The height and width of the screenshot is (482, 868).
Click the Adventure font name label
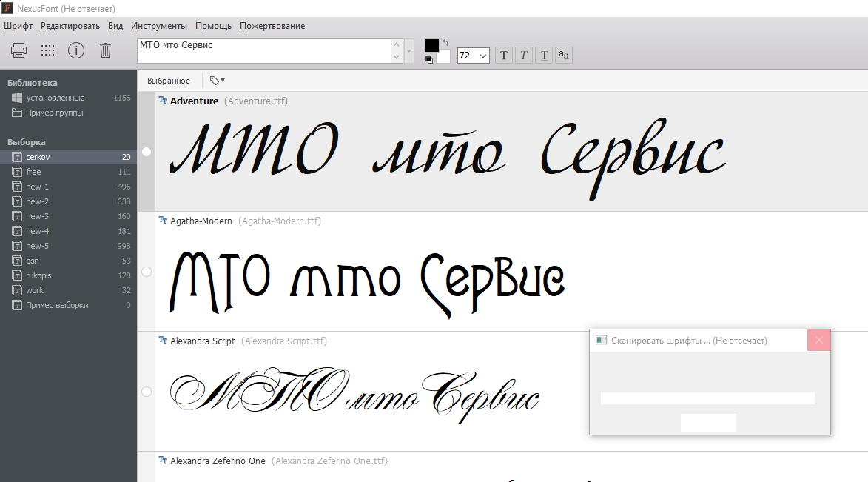pyautogui.click(x=195, y=101)
